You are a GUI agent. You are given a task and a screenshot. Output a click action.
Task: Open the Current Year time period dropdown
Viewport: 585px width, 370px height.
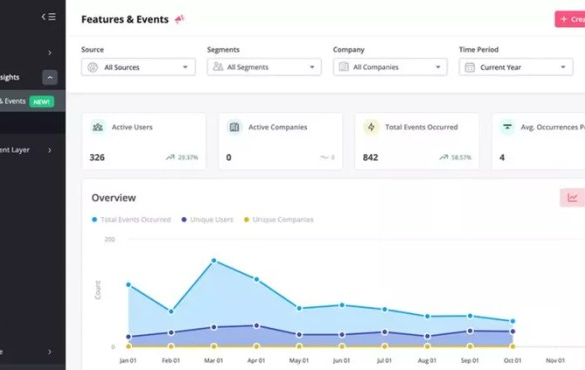pos(516,67)
